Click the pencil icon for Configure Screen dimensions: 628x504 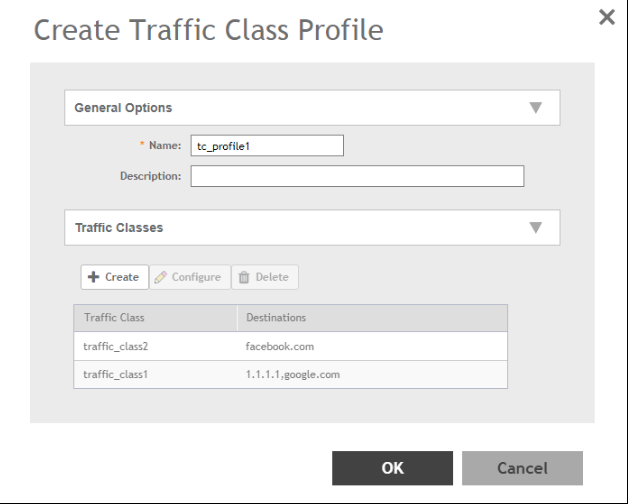click(162, 277)
